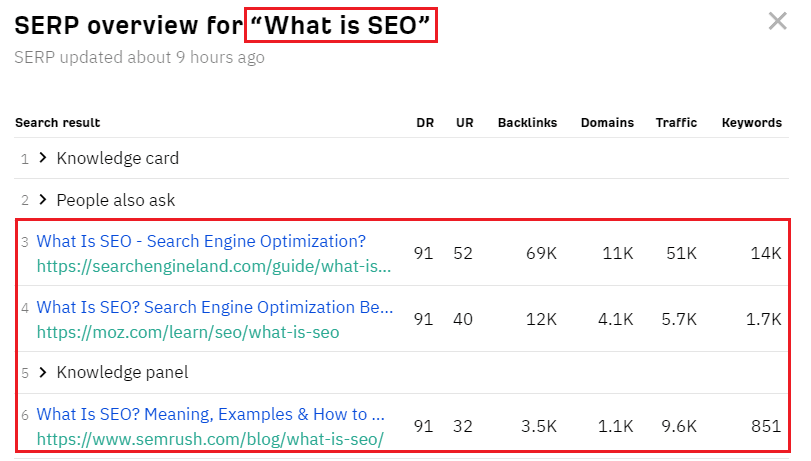Open the semrush.com blog URL
This screenshot has width=811, height=461.
pos(210,439)
